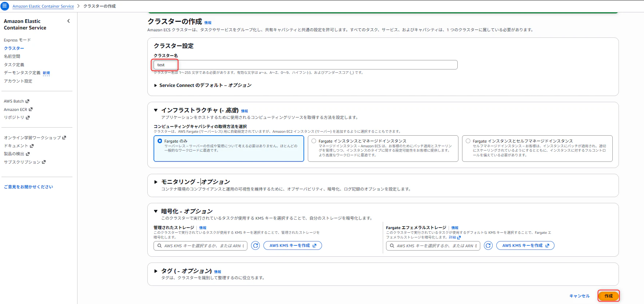Expand the タグ option section
This screenshot has width=644, height=304.
156,271
